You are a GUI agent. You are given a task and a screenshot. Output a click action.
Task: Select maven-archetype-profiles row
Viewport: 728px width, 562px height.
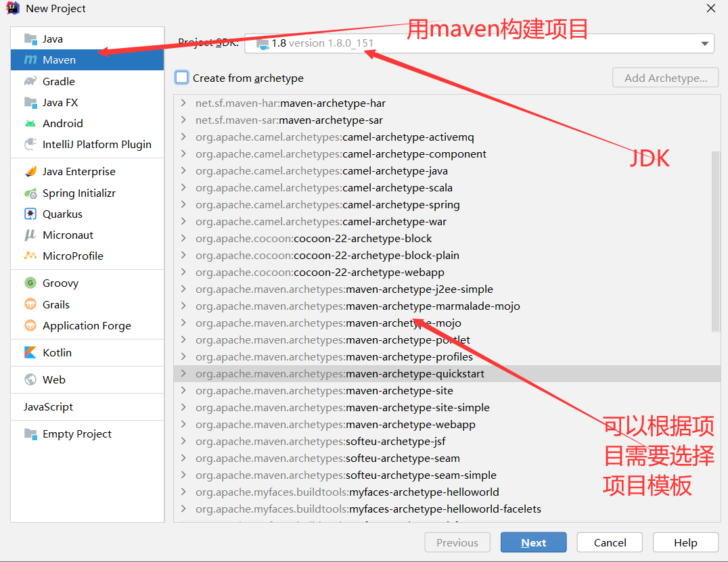point(447,357)
